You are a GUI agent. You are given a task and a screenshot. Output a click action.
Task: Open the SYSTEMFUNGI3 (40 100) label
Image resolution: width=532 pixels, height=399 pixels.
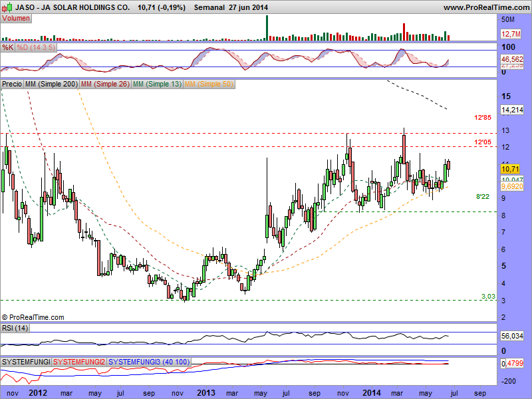coord(149,362)
